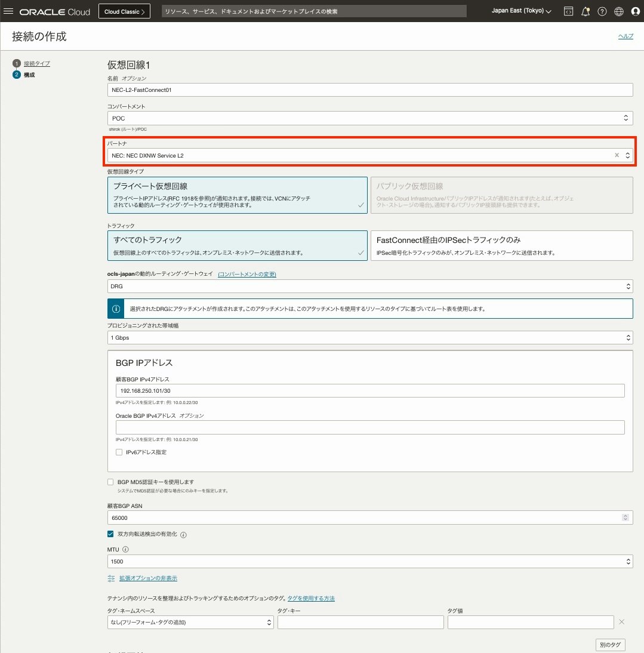Click the step 2 構成 circle
Screen dimensions: 644x653
tap(17, 75)
